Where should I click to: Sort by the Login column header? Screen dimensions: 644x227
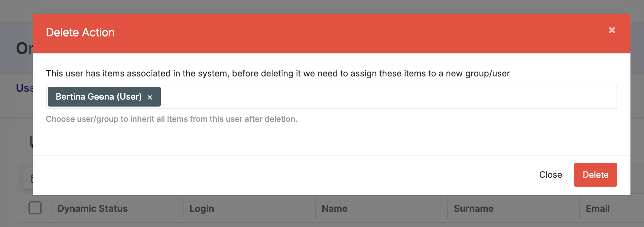coord(201,208)
